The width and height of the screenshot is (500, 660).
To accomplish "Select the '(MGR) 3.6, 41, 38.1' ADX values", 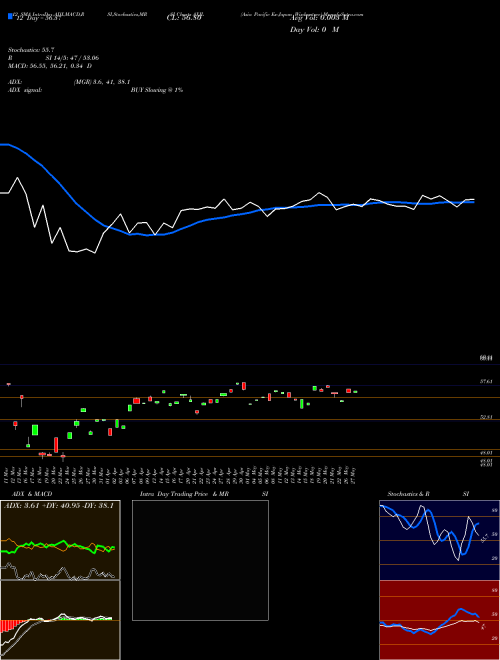I will coord(102,82).
